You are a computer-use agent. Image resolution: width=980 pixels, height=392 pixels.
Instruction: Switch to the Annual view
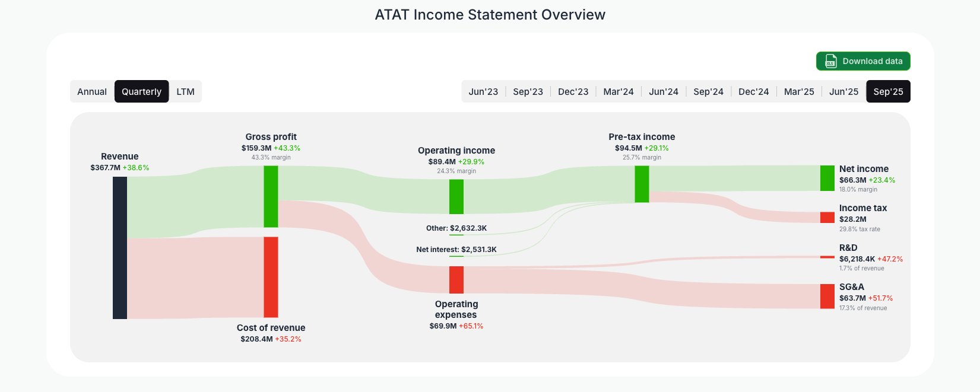coord(92,91)
